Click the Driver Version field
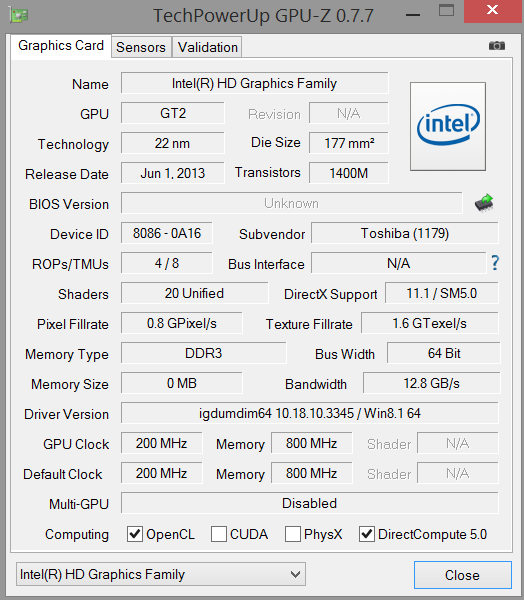This screenshot has width=524, height=600. (x=310, y=413)
